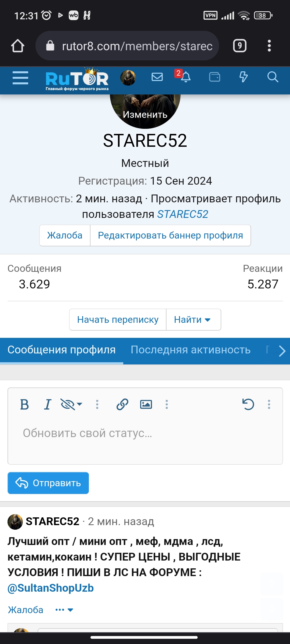This screenshot has height=644, width=290.
Task: Insert an image in the editor
Action: pos(146,404)
